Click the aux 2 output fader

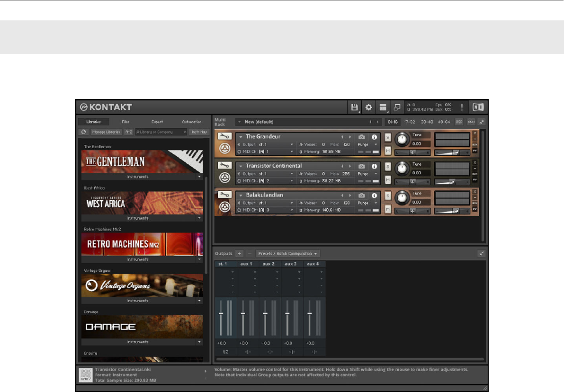[x=265, y=313]
